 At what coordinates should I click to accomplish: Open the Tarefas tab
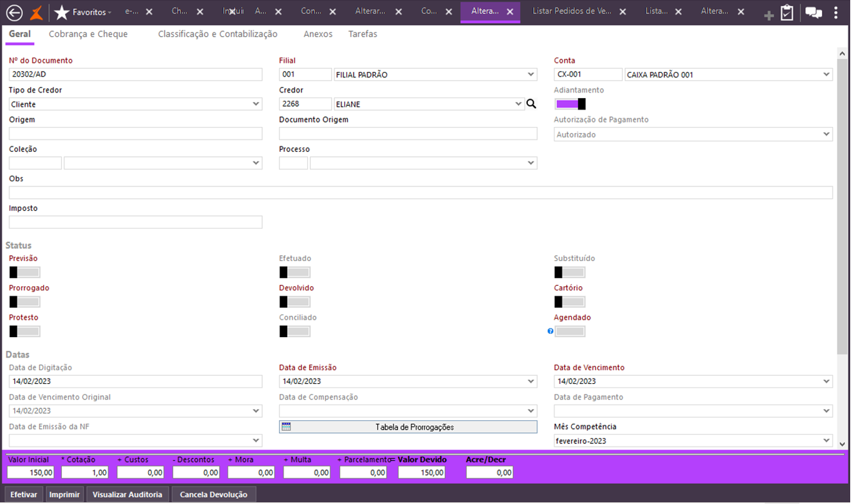click(363, 34)
